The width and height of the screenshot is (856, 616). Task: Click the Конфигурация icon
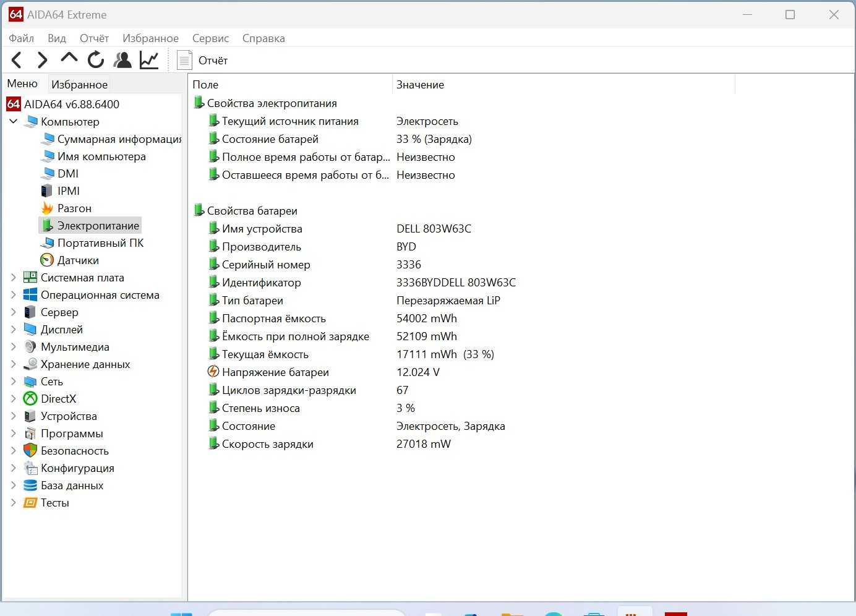[x=30, y=468]
